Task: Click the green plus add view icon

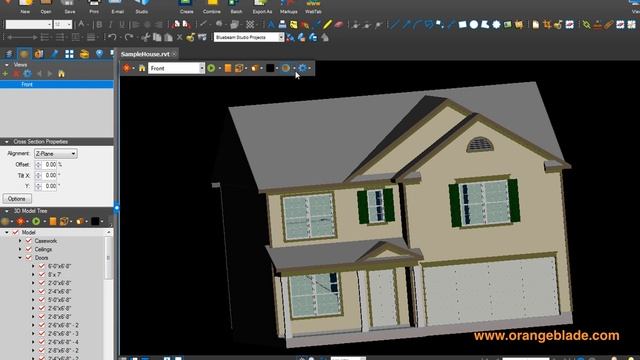Action: coord(5,73)
